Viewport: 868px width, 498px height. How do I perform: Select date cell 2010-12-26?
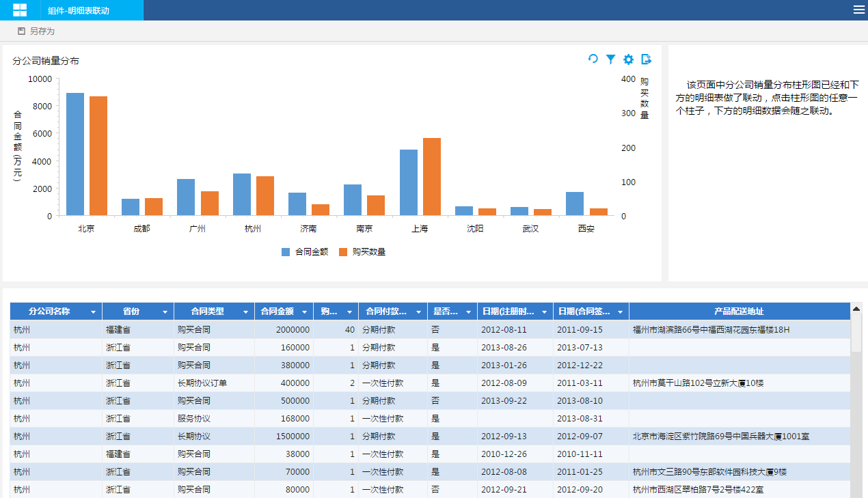tap(515, 454)
